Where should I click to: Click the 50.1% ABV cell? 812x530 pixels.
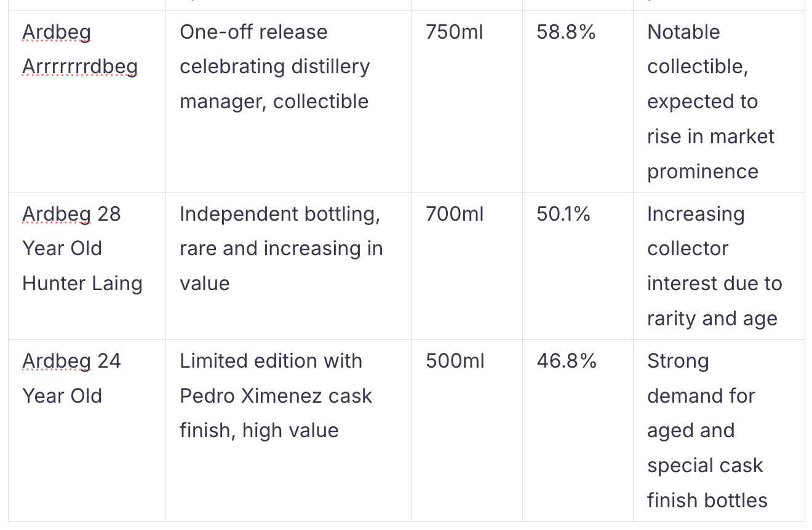pyautogui.click(x=578, y=266)
